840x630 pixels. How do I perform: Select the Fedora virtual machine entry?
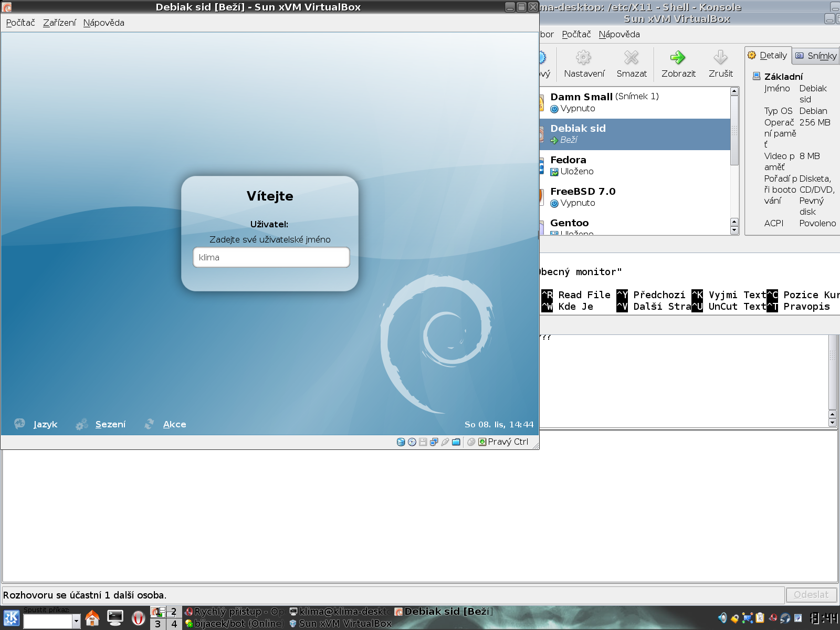[635, 165]
